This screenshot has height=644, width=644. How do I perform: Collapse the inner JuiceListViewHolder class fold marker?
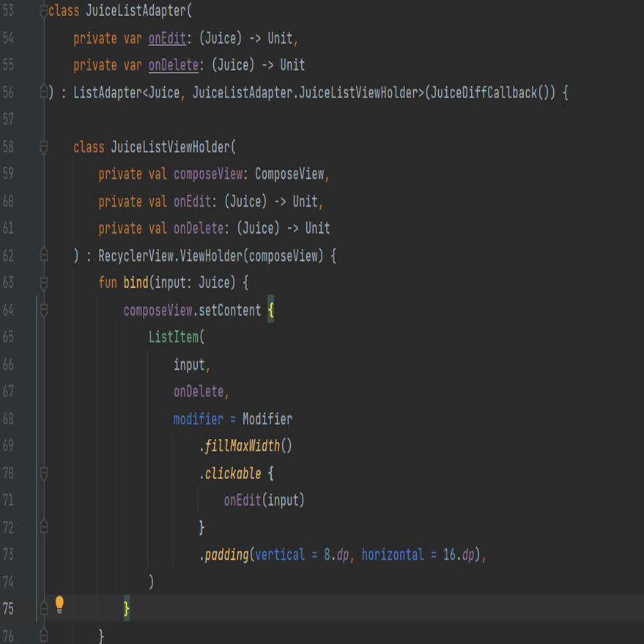pos(45,145)
